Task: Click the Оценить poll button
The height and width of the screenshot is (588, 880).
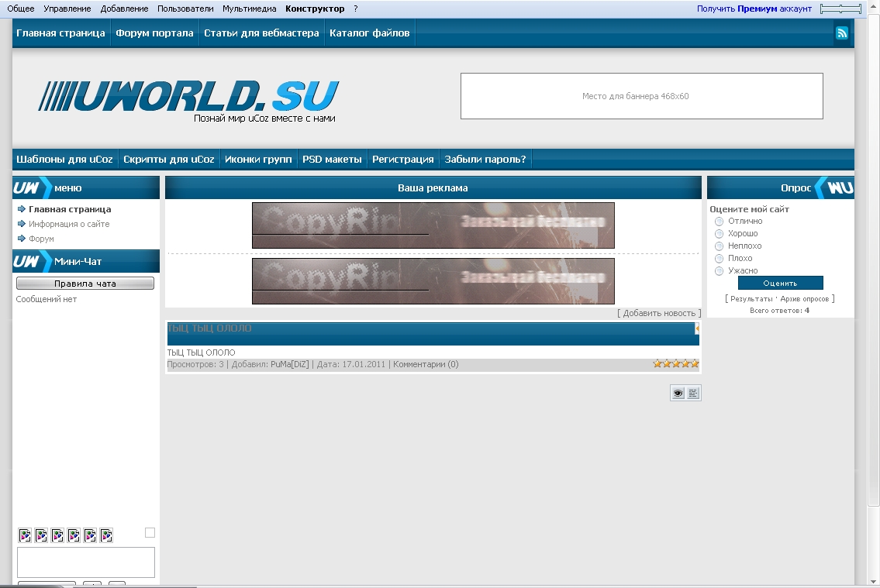Action: 780,283
